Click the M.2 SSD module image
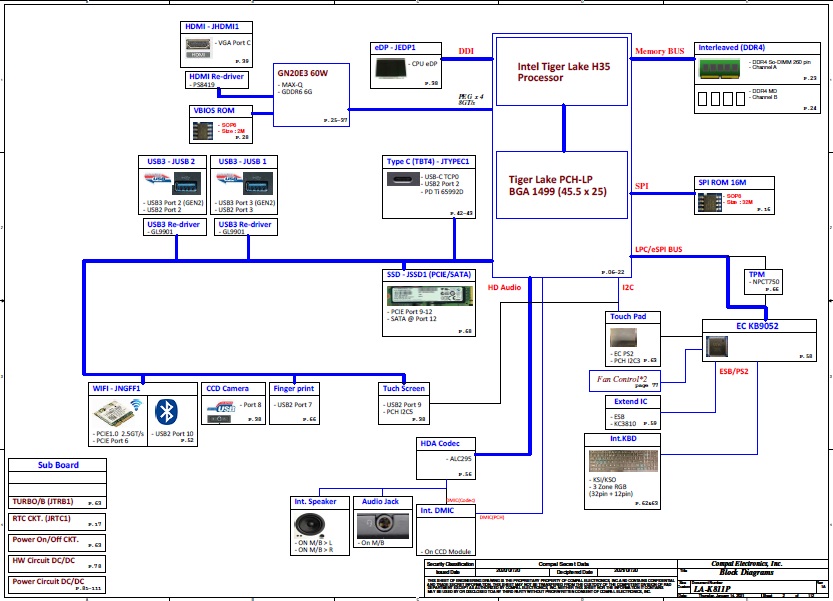Image resolution: width=833 pixels, height=601 pixels. click(429, 296)
